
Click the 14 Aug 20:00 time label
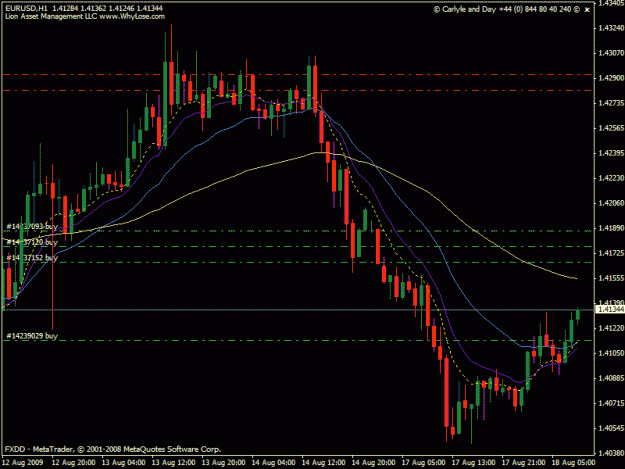[x=373, y=463]
